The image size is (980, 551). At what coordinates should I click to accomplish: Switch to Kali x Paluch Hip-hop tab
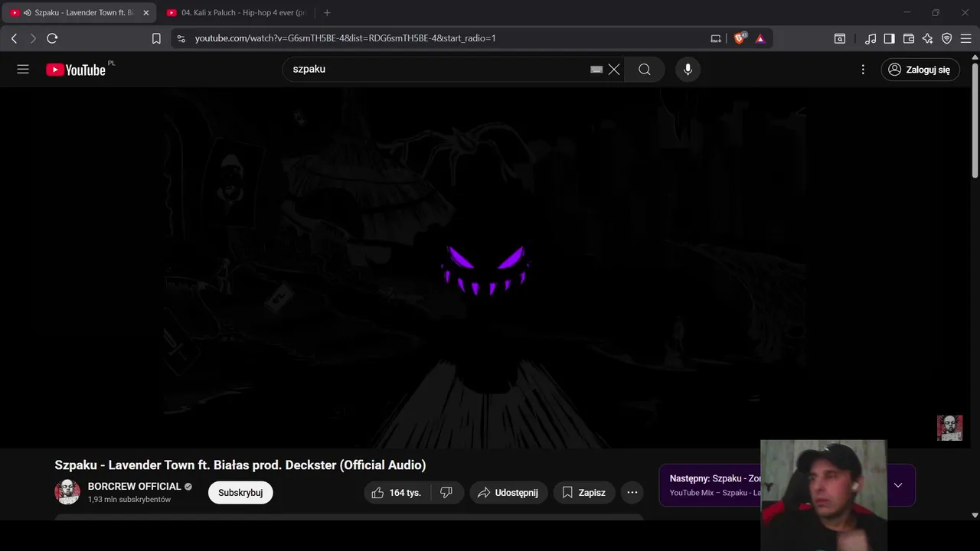(x=237, y=13)
